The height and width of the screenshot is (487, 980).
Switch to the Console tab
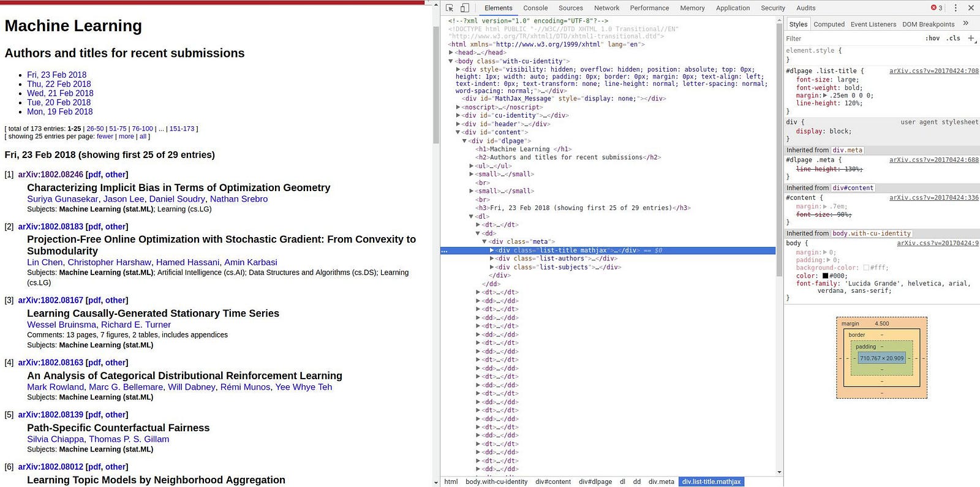click(x=535, y=8)
